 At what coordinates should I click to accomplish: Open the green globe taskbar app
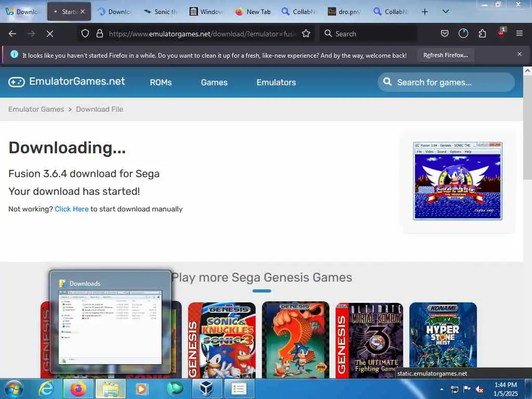click(x=175, y=389)
